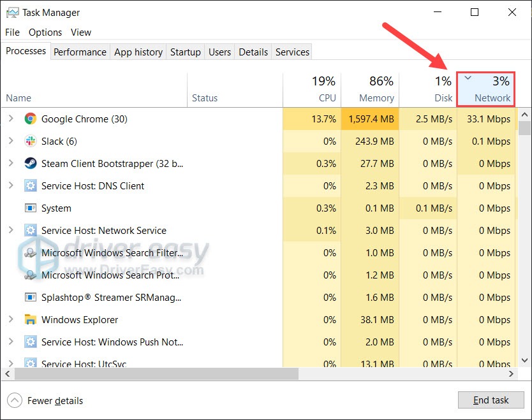Click the Slack process icon

click(31, 141)
